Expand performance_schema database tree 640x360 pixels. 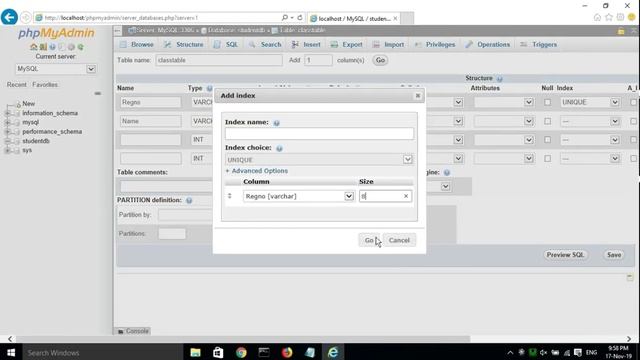coord(7,131)
